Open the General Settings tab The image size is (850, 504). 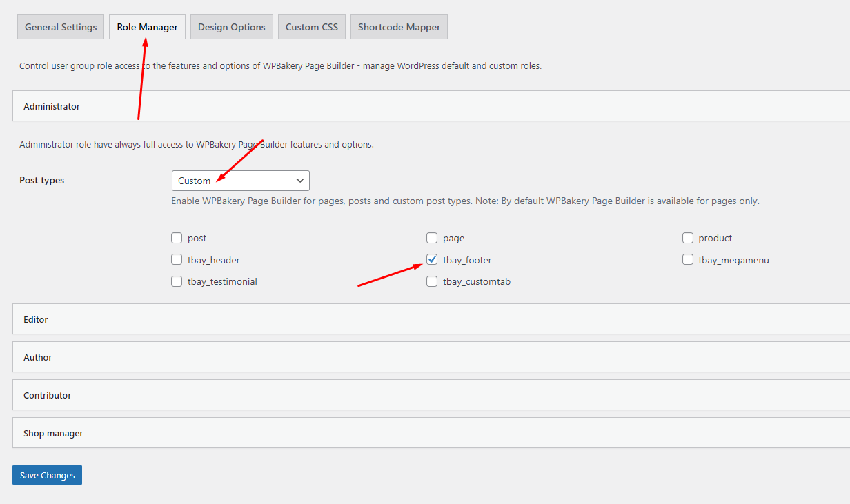(61, 27)
